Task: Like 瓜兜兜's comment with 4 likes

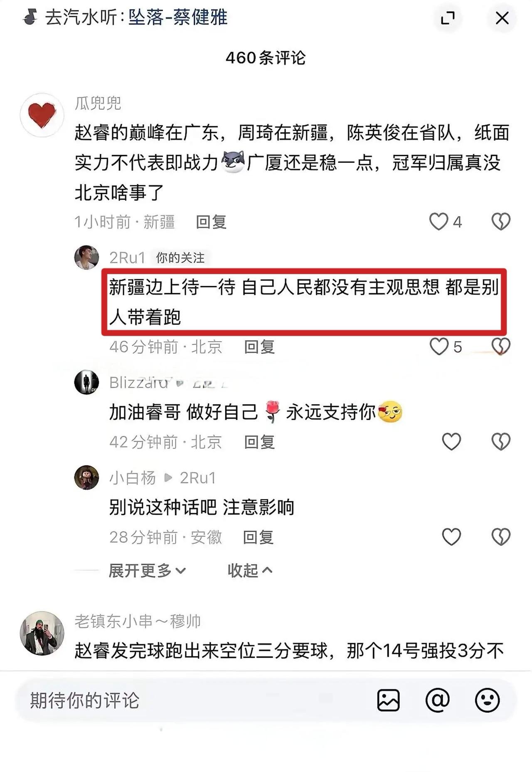Action: pos(438,221)
